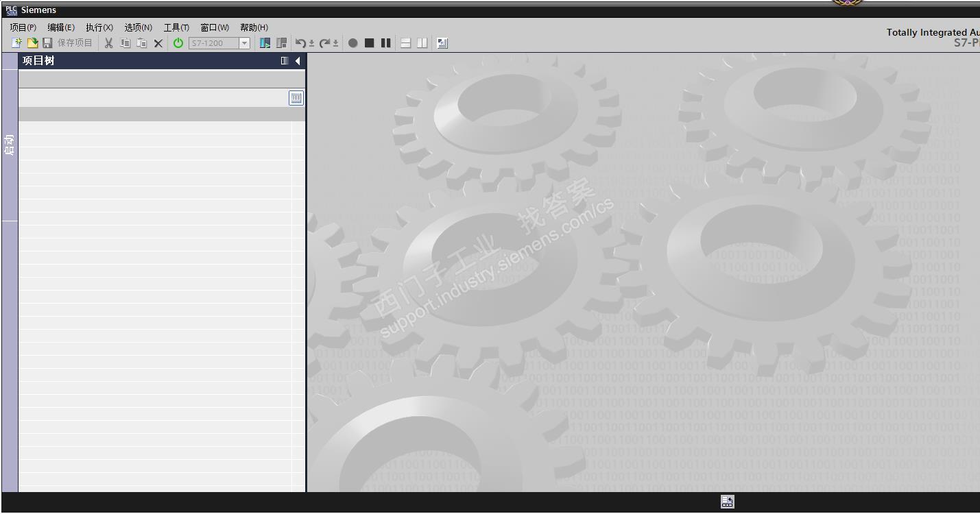Click the last toolbar icon after split buttons

pyautogui.click(x=442, y=43)
